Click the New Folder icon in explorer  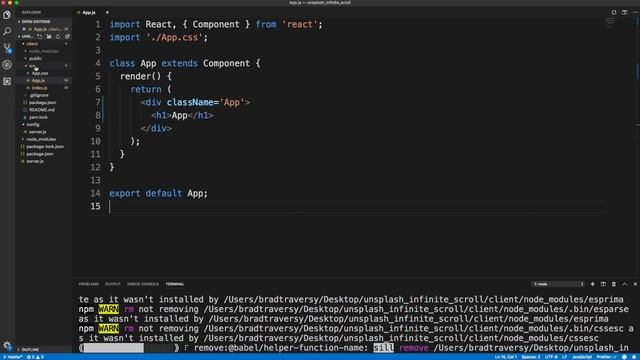[x=49, y=36]
